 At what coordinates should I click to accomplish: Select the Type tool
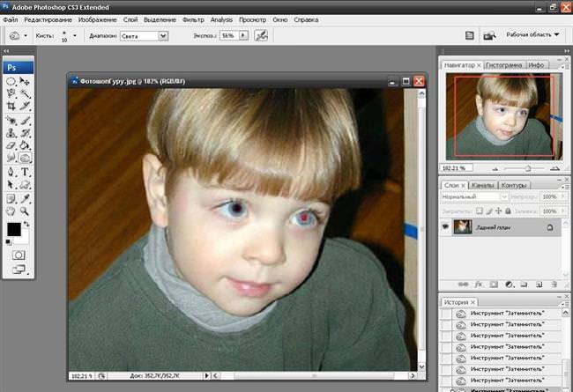click(25, 172)
